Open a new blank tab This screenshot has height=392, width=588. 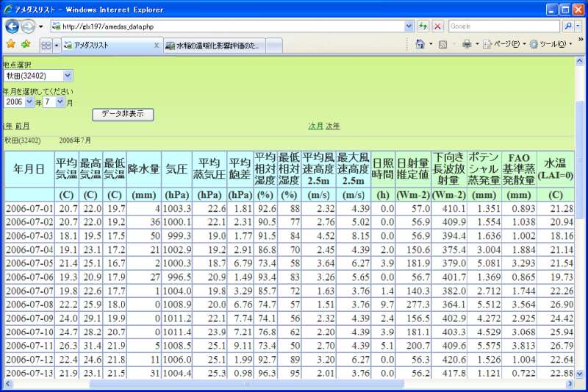[x=274, y=46]
